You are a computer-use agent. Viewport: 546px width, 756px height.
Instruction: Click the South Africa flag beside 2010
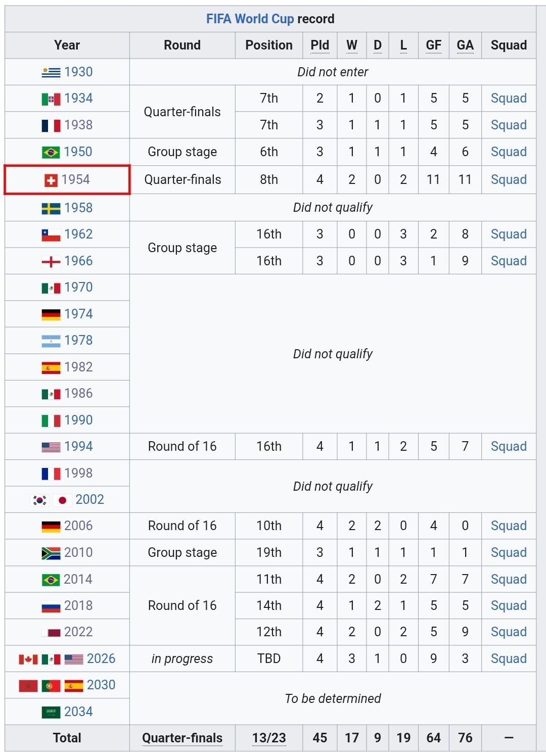[x=51, y=553]
